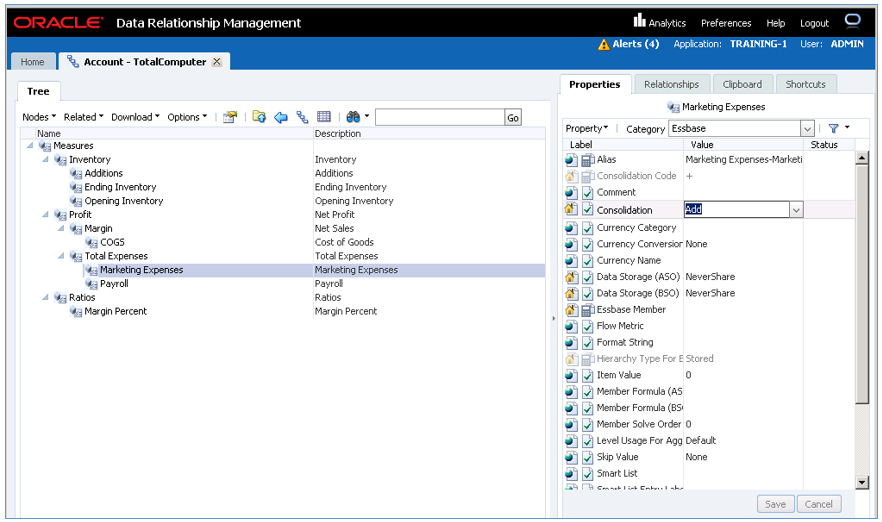Open the arrow next to binoculars
882x522 pixels.
(x=367, y=116)
